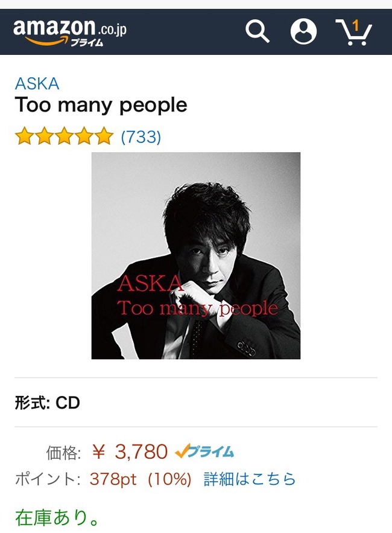
Task: Click the プライム label under Amazon logo
Action: click(87, 43)
